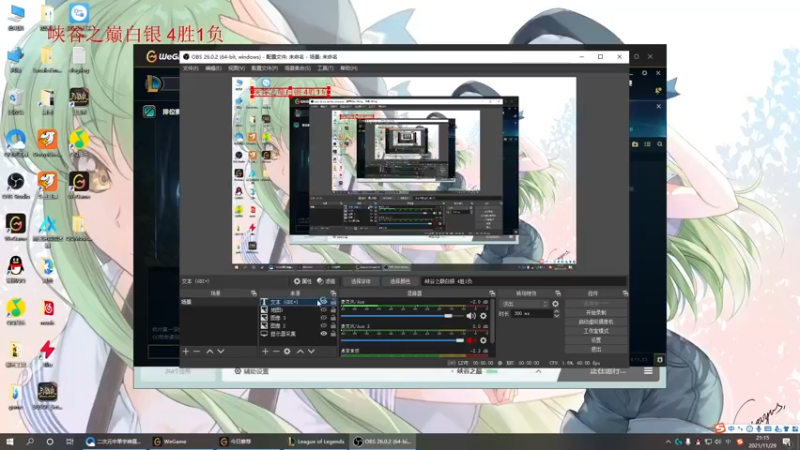800x450 pixels.
Task: Open OBS 设置 button in Controls
Action: [596, 340]
